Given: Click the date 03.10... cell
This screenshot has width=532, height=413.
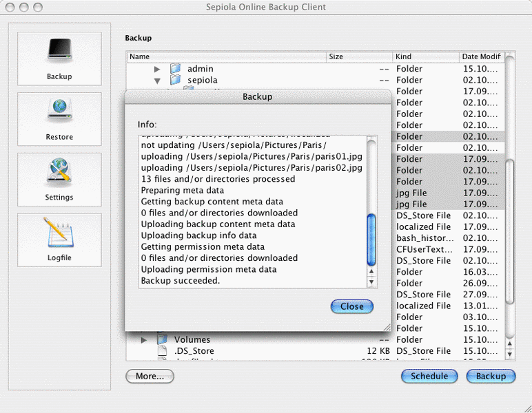Looking at the screenshot, I should click(x=480, y=317).
